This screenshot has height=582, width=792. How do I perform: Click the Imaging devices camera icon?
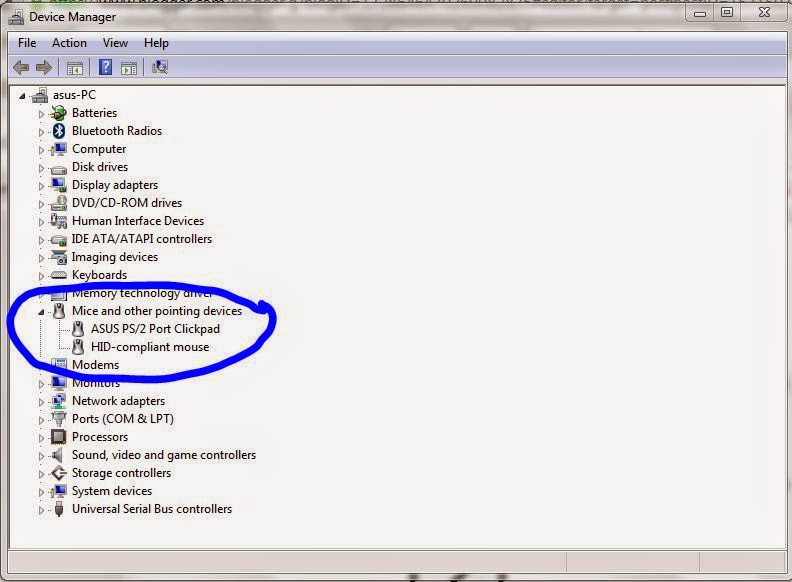(x=59, y=257)
